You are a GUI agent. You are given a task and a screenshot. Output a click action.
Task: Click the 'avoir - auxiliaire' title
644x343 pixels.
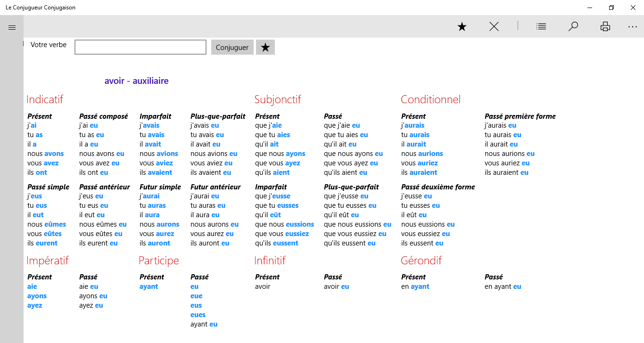coord(137,81)
